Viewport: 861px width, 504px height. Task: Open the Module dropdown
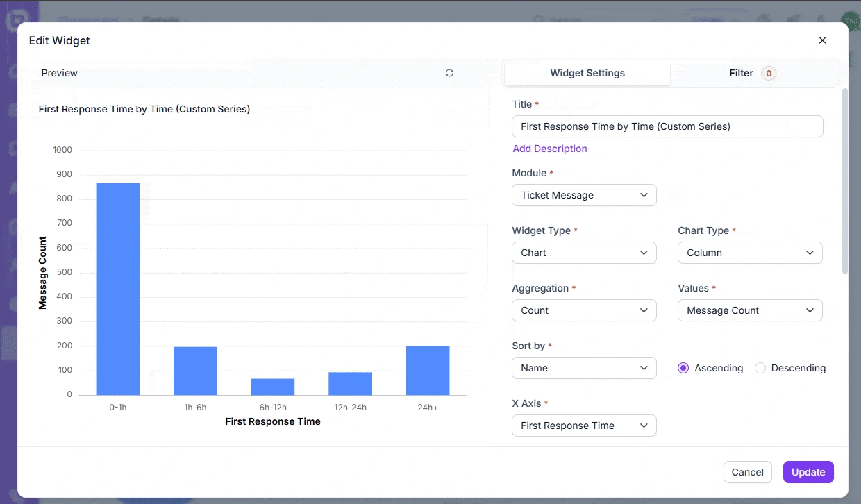tap(584, 195)
